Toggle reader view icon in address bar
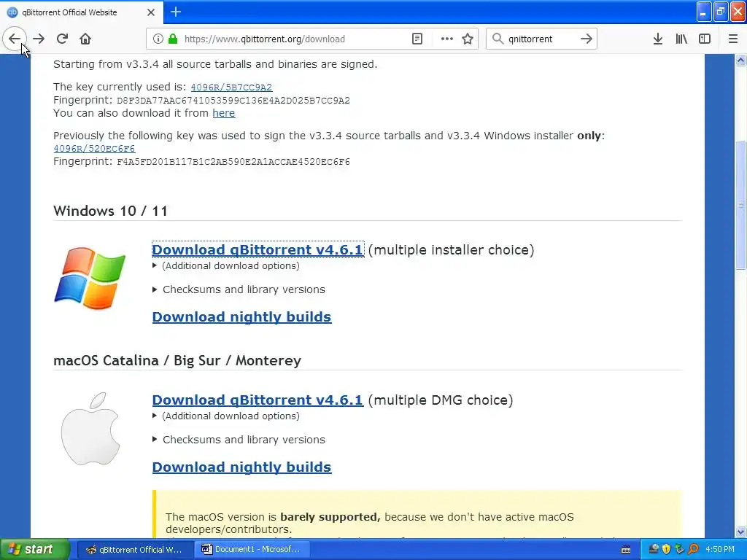The height and width of the screenshot is (560, 747). 417,39
